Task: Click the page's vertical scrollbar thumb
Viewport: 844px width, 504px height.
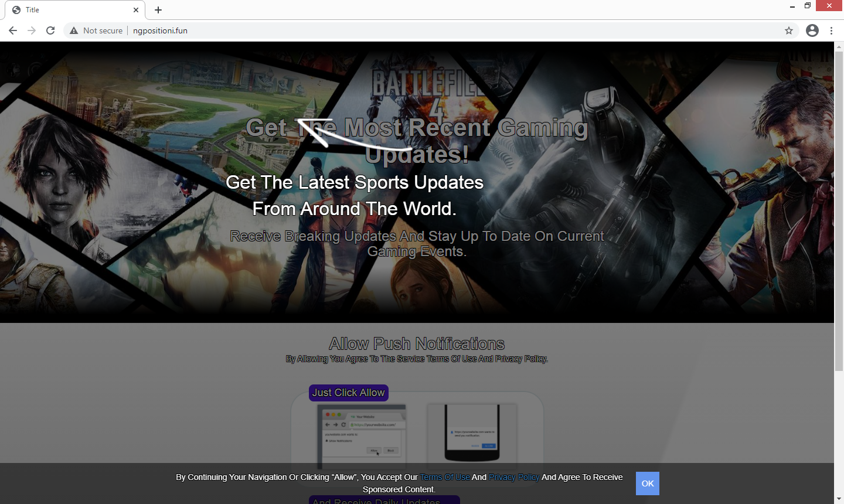Action: click(839, 211)
